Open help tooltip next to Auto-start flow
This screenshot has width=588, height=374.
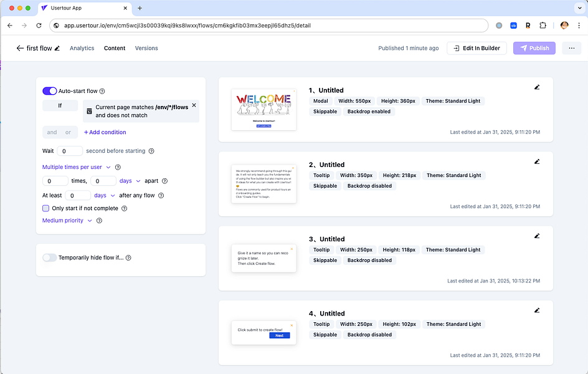click(x=102, y=91)
